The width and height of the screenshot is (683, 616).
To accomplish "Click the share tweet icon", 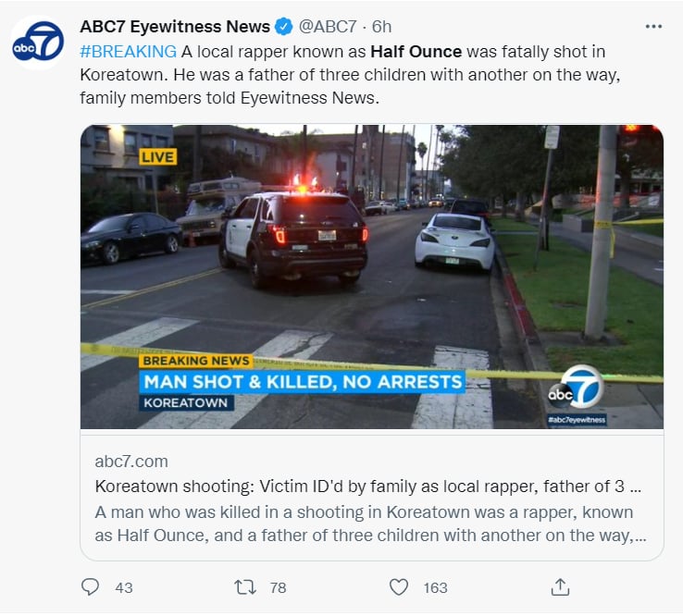I will tap(559, 587).
